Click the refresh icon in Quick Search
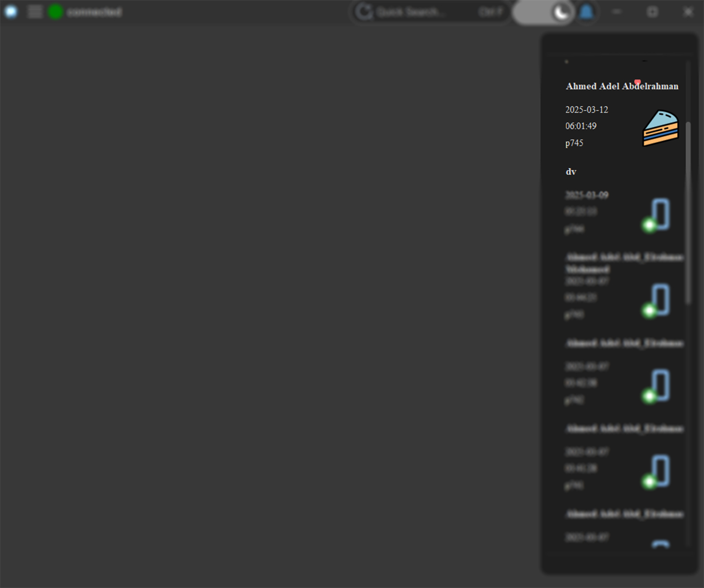The height and width of the screenshot is (588, 704). coord(364,12)
